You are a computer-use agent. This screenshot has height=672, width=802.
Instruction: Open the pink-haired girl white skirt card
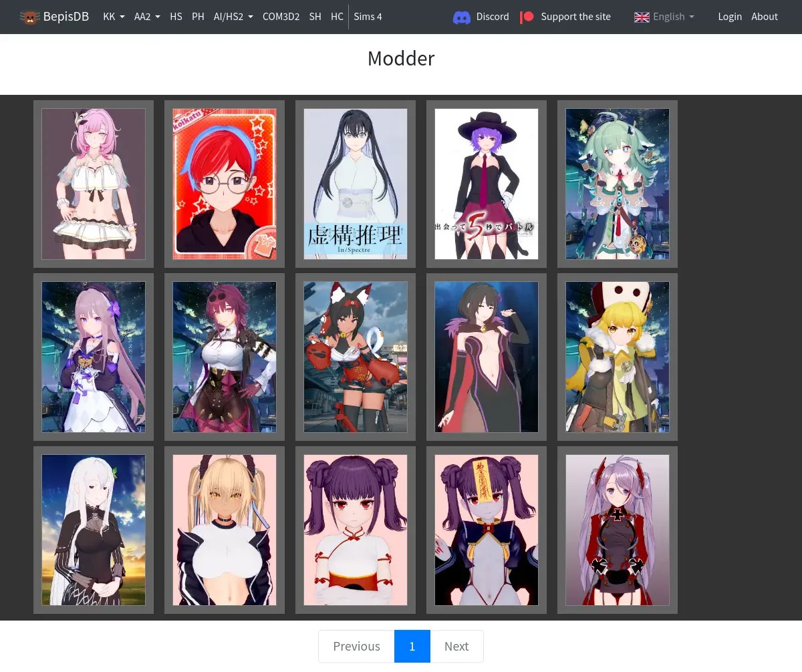pos(94,184)
